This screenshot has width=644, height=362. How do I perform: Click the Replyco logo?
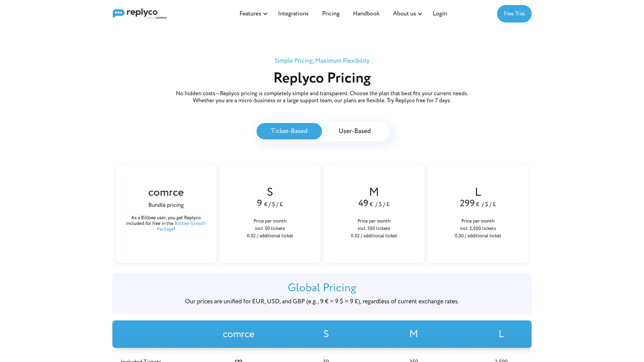[x=140, y=13]
